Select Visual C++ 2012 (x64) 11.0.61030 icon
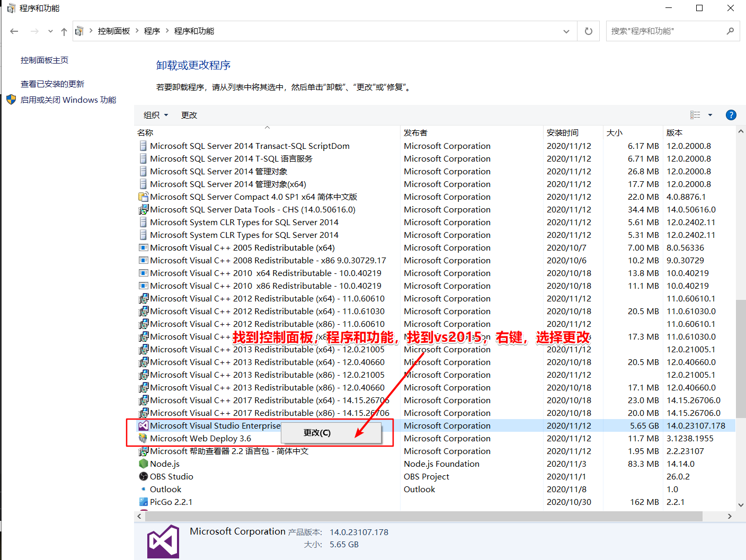The height and width of the screenshot is (560, 746). click(x=143, y=312)
